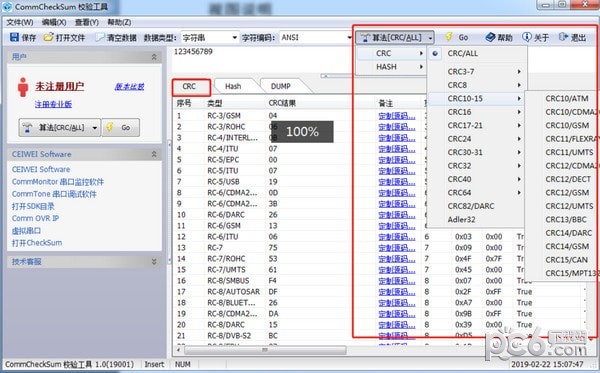Click the red unregistered user icon

[x=23, y=87]
